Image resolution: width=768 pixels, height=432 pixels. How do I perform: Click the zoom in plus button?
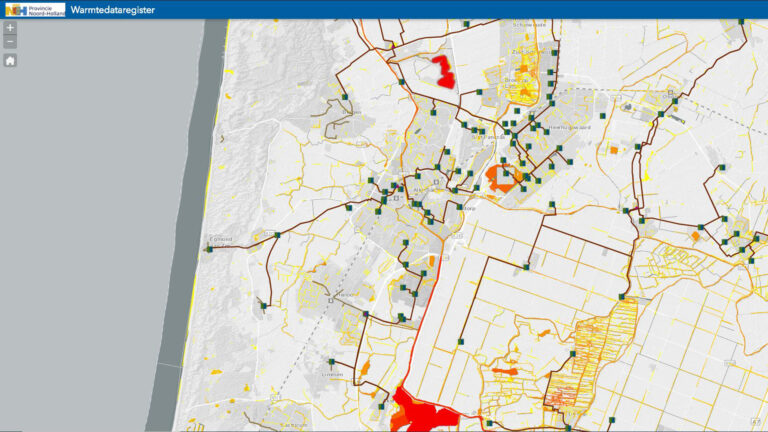click(10, 28)
